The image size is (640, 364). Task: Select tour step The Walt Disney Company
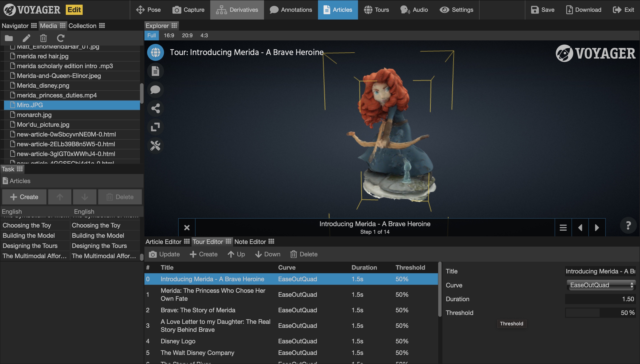(291, 352)
